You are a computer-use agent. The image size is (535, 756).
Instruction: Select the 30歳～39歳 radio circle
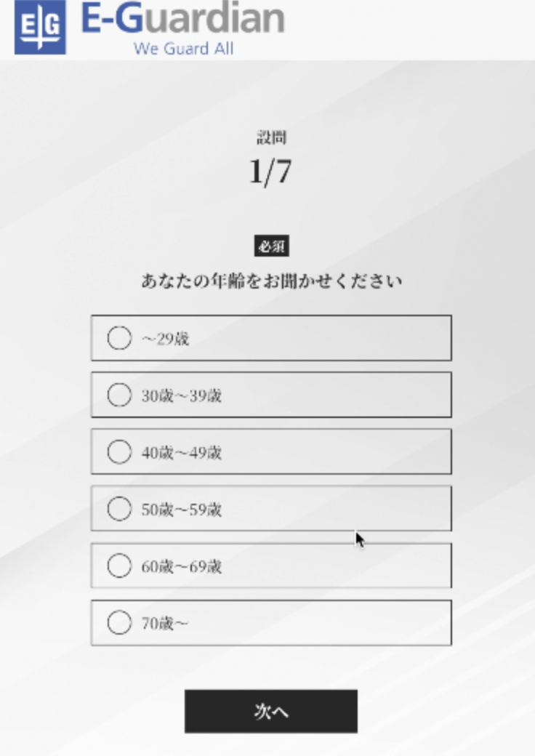point(119,395)
